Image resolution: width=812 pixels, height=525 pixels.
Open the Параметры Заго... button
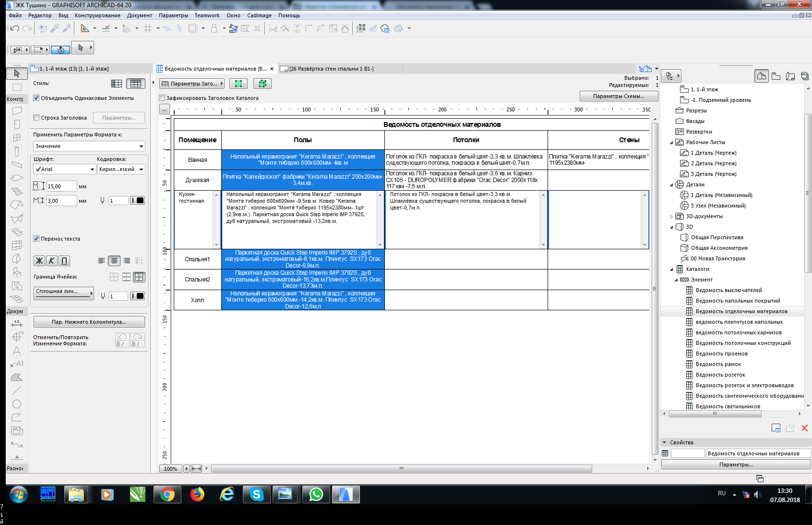pyautogui.click(x=192, y=84)
